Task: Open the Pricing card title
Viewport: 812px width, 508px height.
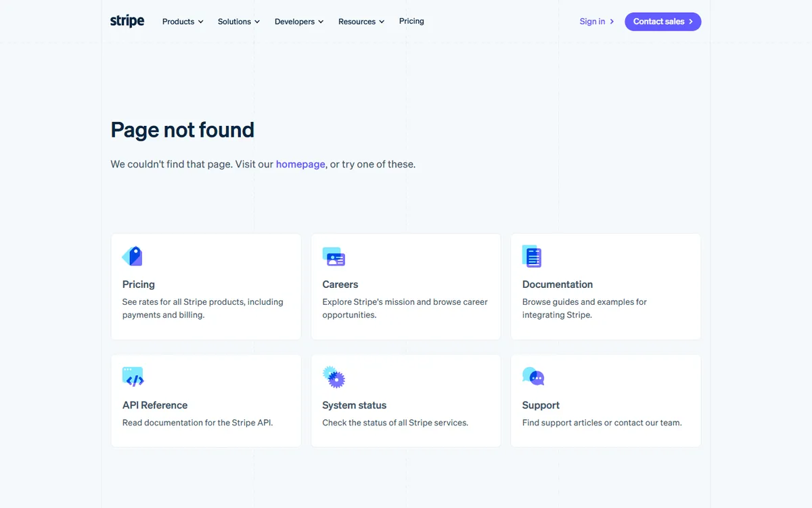Action: (x=139, y=284)
